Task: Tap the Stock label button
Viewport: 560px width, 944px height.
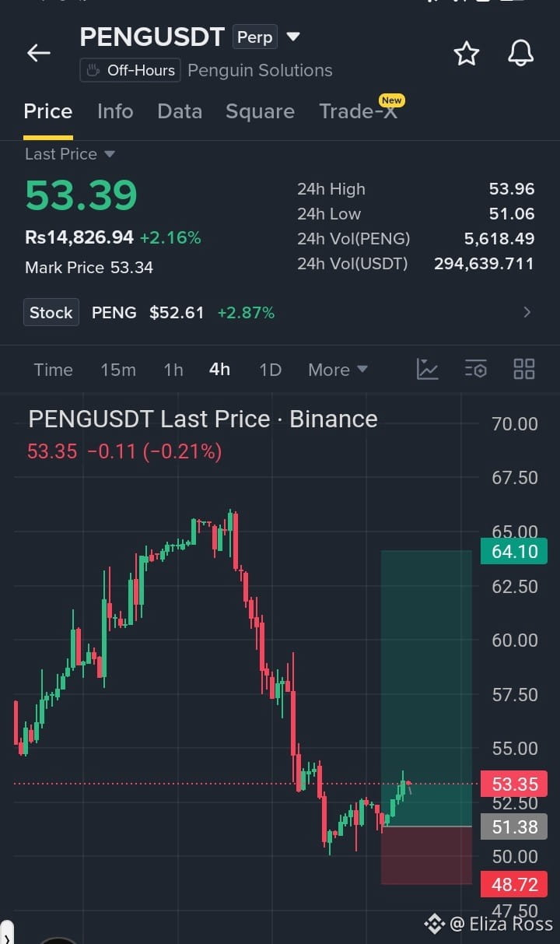Action: click(51, 313)
